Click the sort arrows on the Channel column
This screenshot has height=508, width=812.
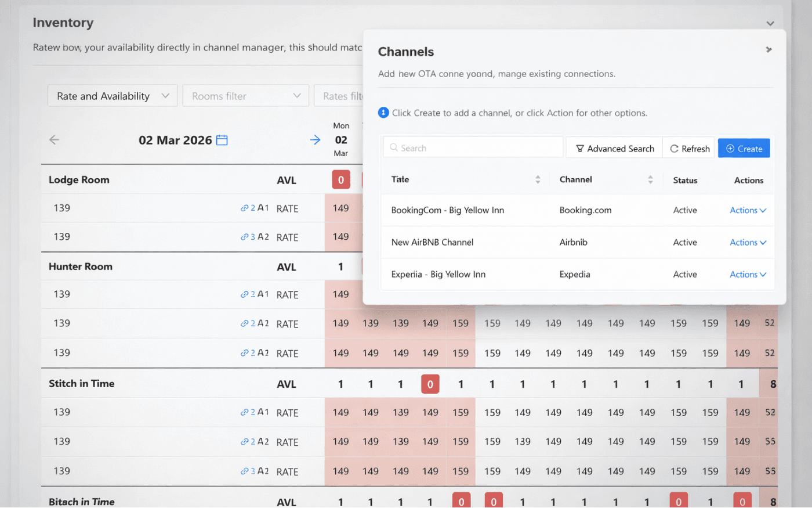[649, 179]
